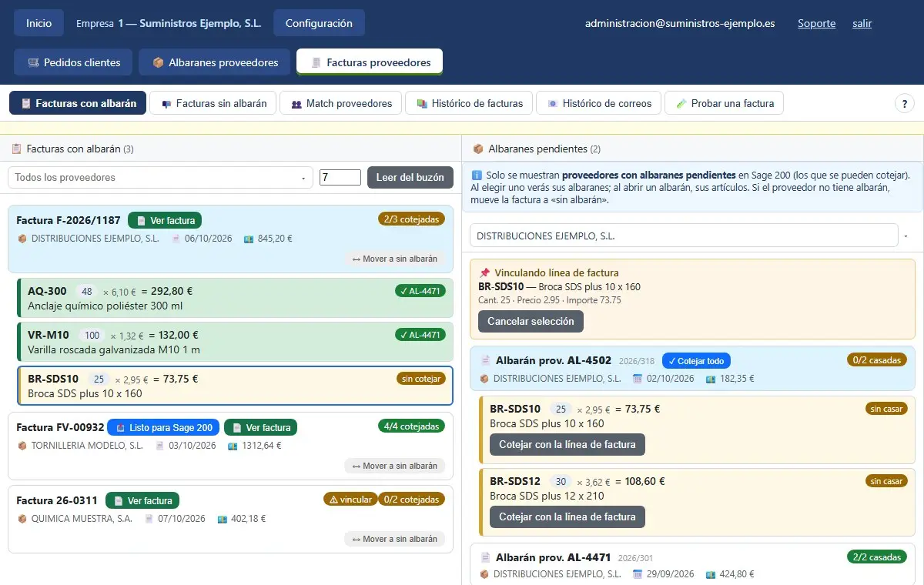924x585 pixels.
Task: Move invoice FV-00932 to sin albarán
Action: [395, 466]
